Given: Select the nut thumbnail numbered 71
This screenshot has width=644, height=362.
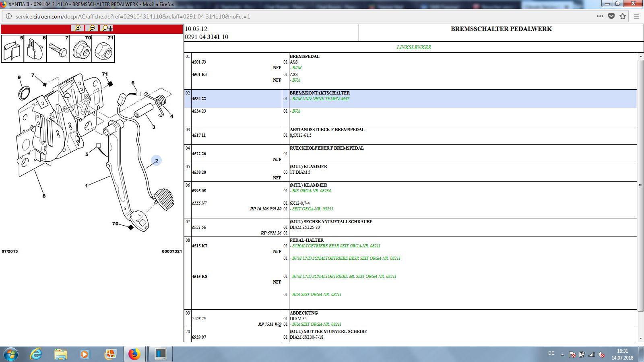Looking at the screenshot, I should (103, 49).
